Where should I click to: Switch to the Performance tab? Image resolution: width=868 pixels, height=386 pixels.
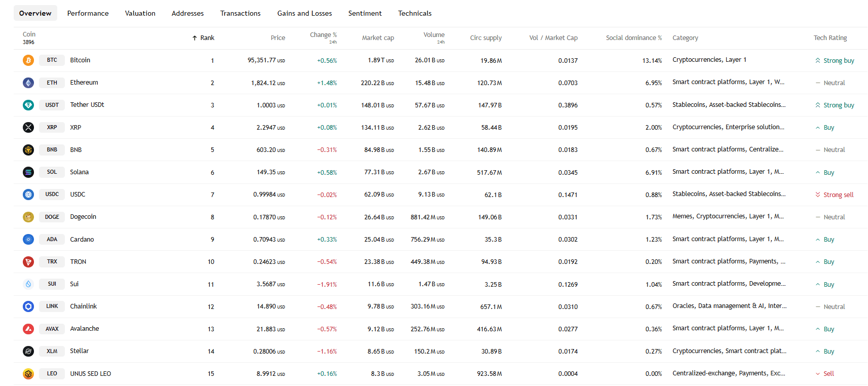click(x=88, y=13)
